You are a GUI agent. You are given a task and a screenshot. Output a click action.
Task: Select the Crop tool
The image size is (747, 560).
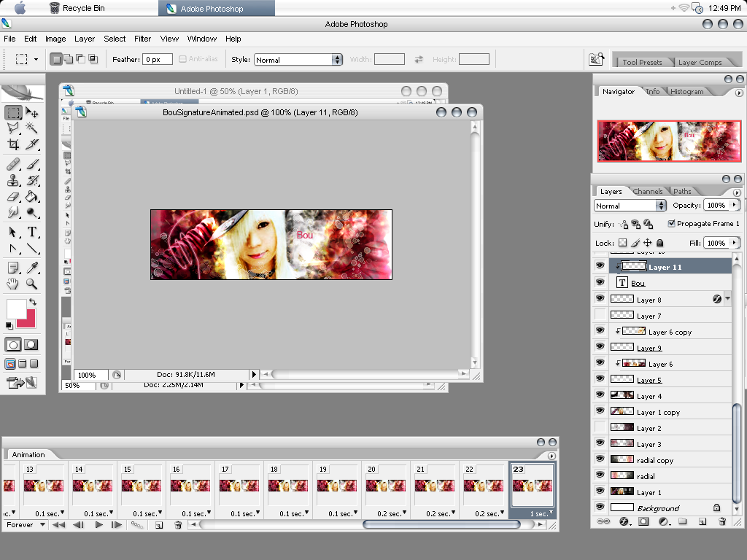click(13, 144)
